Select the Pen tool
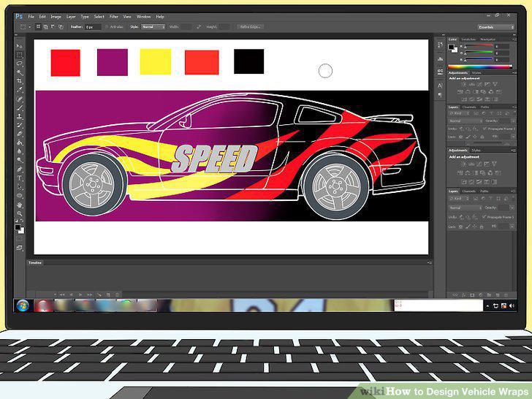 [x=20, y=169]
